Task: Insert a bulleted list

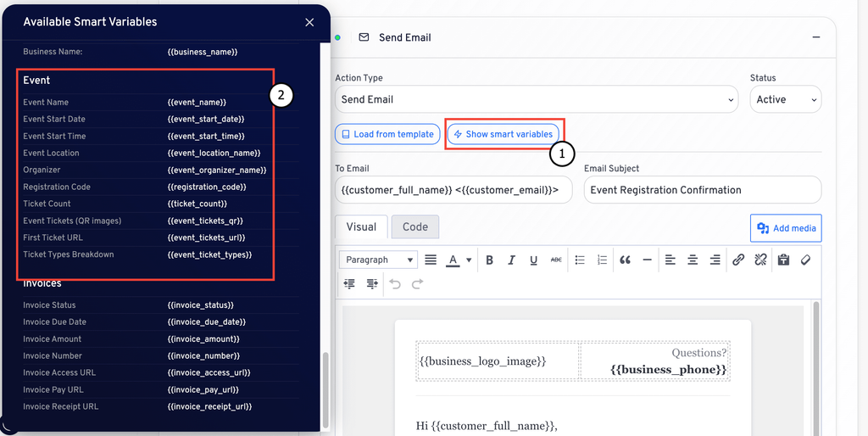Action: click(x=580, y=260)
